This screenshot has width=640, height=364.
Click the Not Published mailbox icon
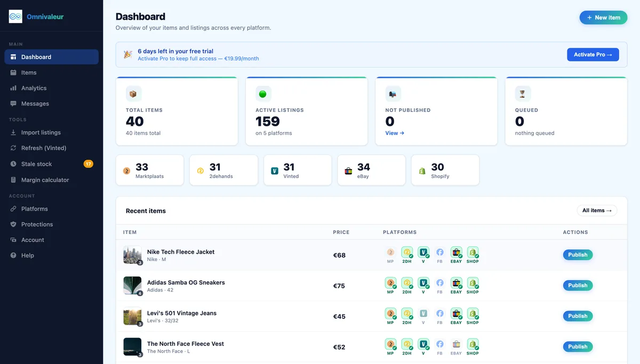(393, 94)
